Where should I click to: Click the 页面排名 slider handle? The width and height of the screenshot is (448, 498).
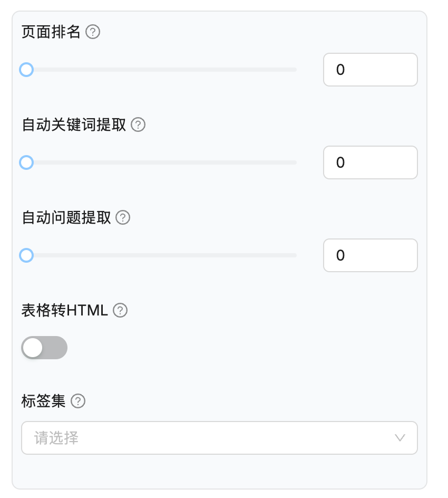point(26,70)
